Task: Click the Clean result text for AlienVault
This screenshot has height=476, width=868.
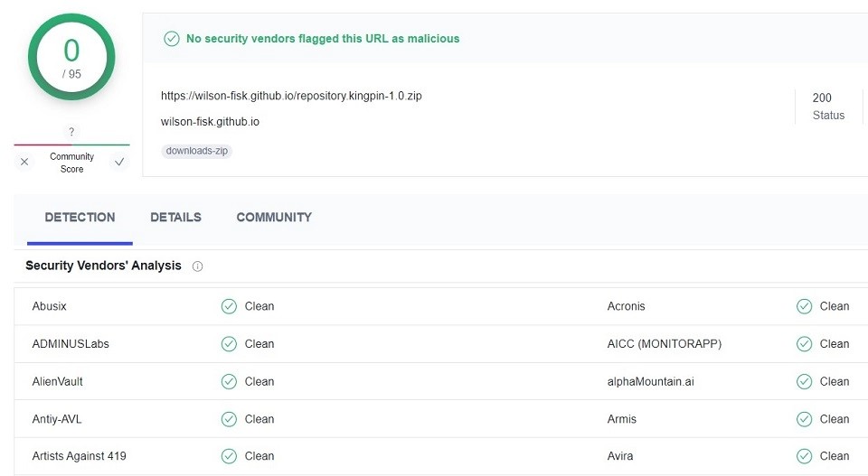Action: point(259,381)
